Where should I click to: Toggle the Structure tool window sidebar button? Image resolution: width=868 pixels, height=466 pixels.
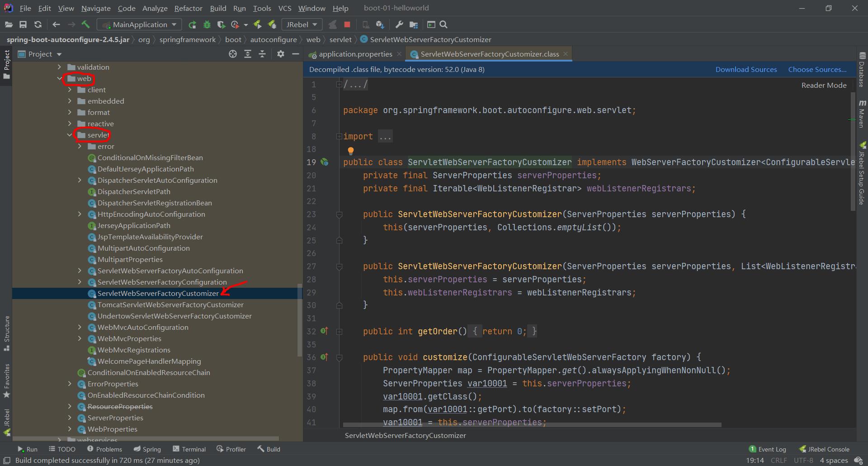[x=6, y=333]
